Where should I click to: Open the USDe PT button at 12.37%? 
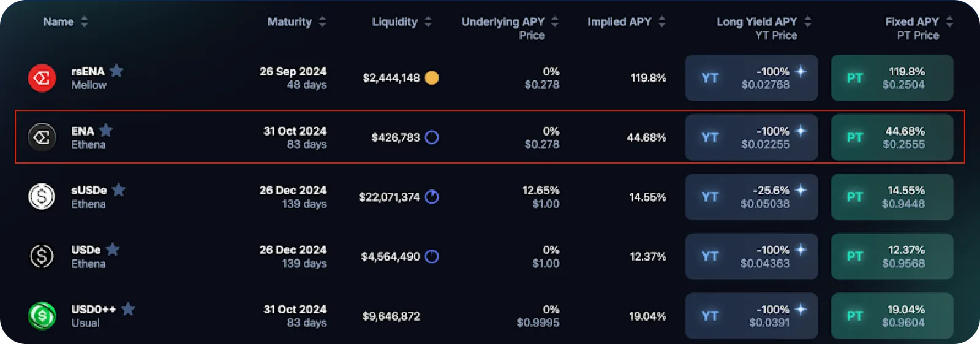pyautogui.click(x=892, y=256)
